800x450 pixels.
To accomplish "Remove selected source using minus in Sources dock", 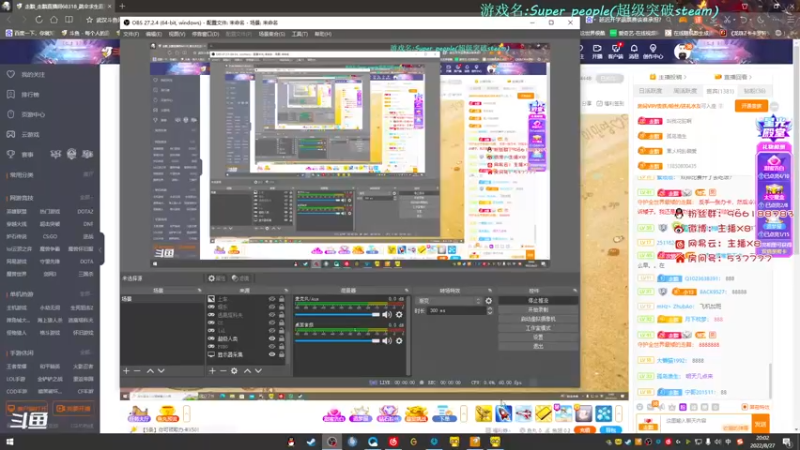I will [223, 371].
